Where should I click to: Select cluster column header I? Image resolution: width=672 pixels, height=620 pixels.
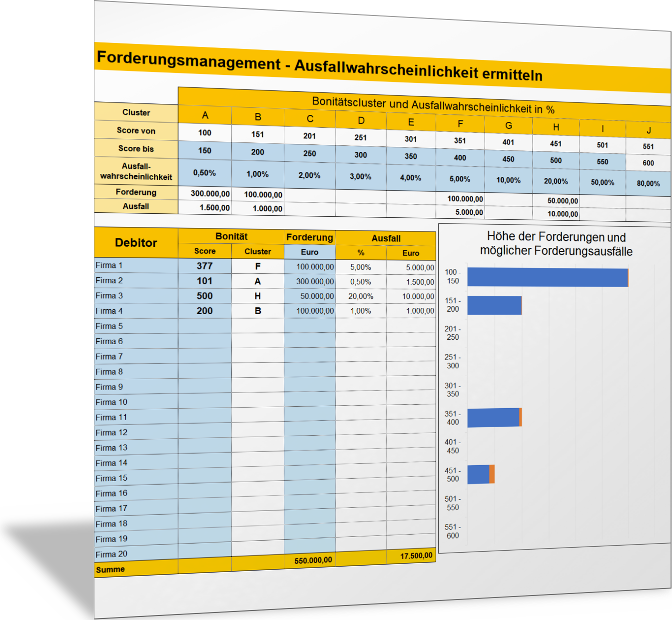(x=603, y=128)
